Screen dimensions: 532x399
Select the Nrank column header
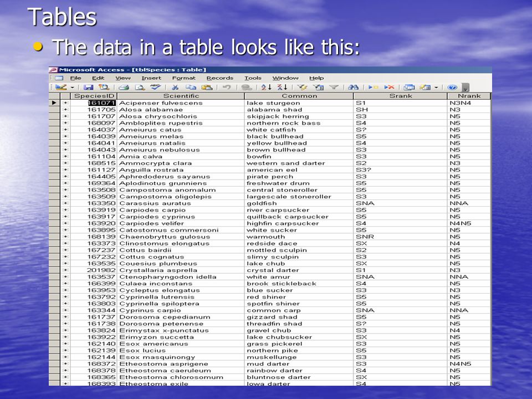point(469,96)
